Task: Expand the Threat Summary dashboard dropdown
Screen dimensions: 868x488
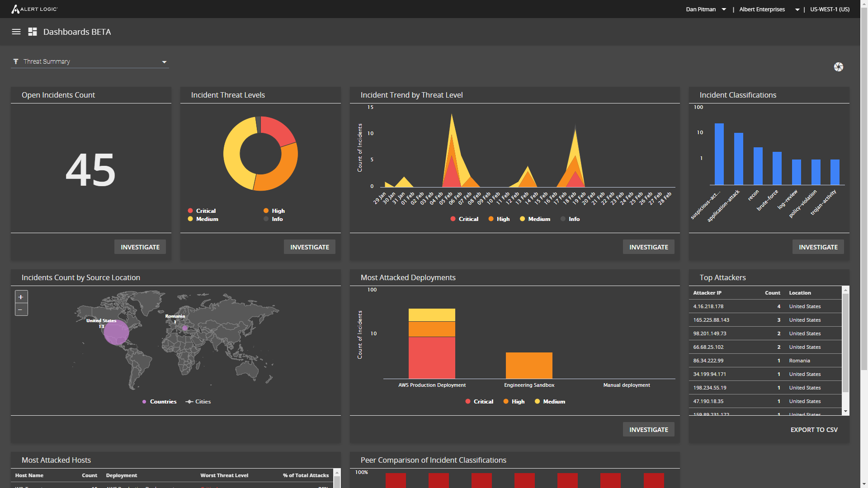Action: click(x=164, y=62)
